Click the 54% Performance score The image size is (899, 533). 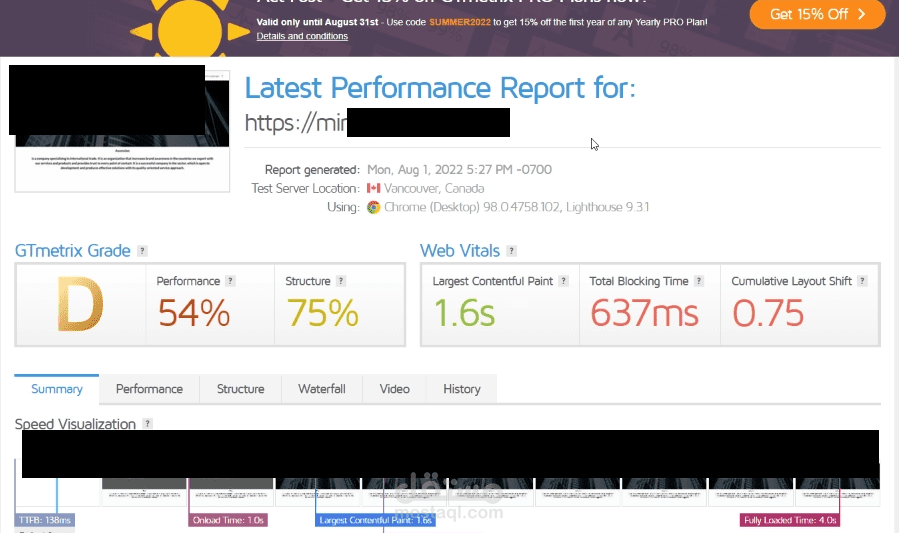pyautogui.click(x=194, y=313)
